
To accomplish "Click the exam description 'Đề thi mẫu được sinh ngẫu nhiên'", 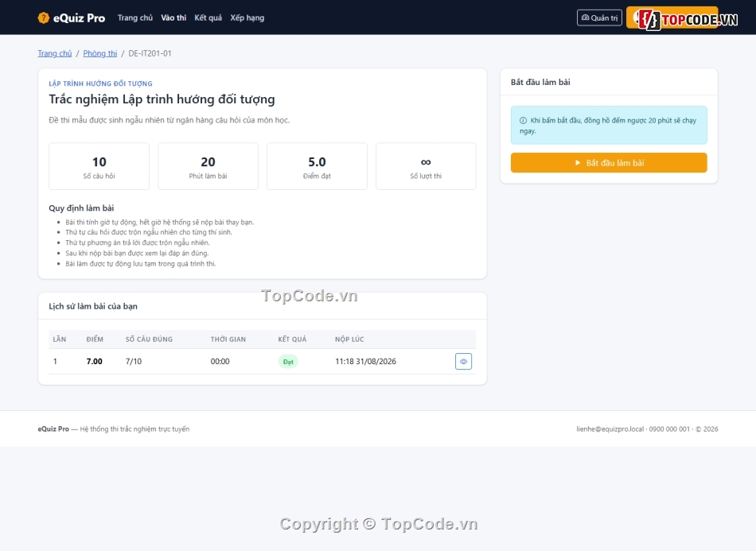I will [x=170, y=120].
